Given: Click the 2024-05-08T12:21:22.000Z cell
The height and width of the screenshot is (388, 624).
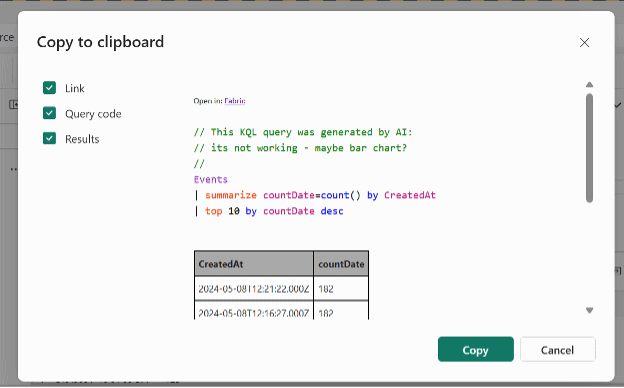Looking at the screenshot, I should (254, 289).
